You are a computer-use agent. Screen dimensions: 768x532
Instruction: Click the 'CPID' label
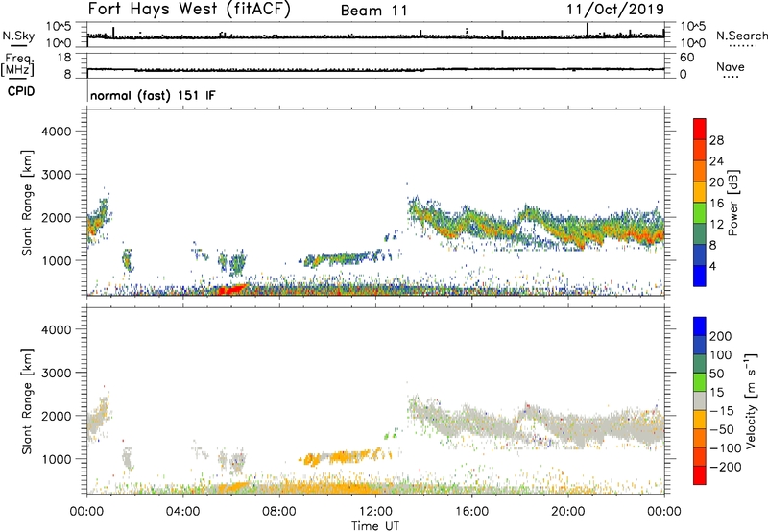21,91
